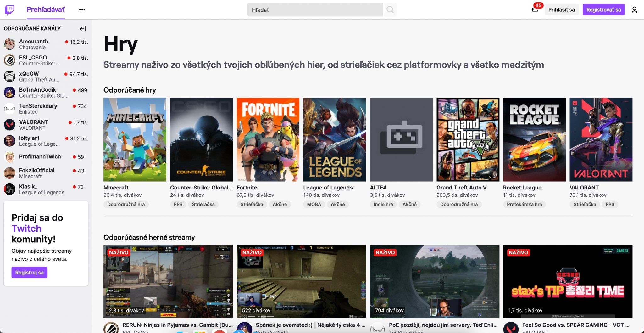
Task: Open the BoTmAnGodik 522 divákov stream thumbnail
Action: pyautogui.click(x=301, y=281)
